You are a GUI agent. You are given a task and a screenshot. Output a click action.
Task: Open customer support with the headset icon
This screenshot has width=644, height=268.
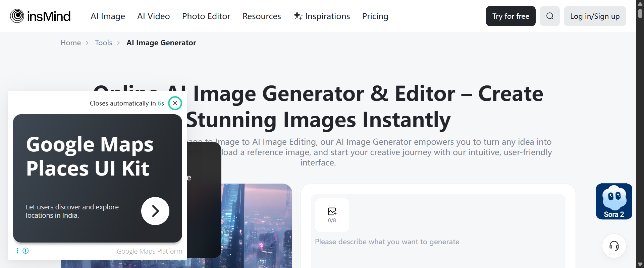point(614,246)
